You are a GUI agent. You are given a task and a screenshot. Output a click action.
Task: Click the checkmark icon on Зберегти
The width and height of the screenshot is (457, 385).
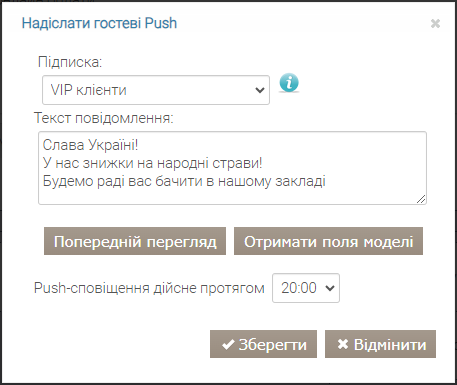[x=228, y=345]
